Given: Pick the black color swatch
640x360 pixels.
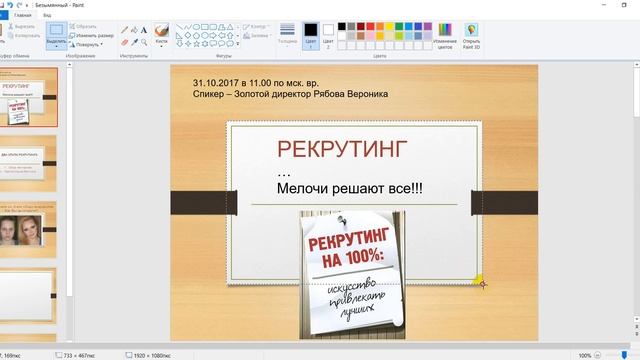Looking at the screenshot, I should (x=342, y=27).
